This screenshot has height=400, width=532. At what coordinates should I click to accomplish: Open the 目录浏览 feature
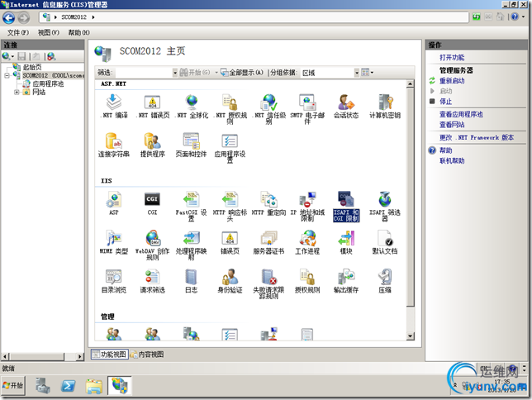[114, 281]
